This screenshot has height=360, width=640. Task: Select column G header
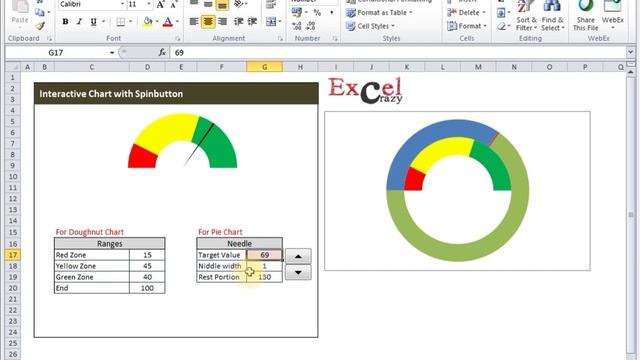coord(264,67)
